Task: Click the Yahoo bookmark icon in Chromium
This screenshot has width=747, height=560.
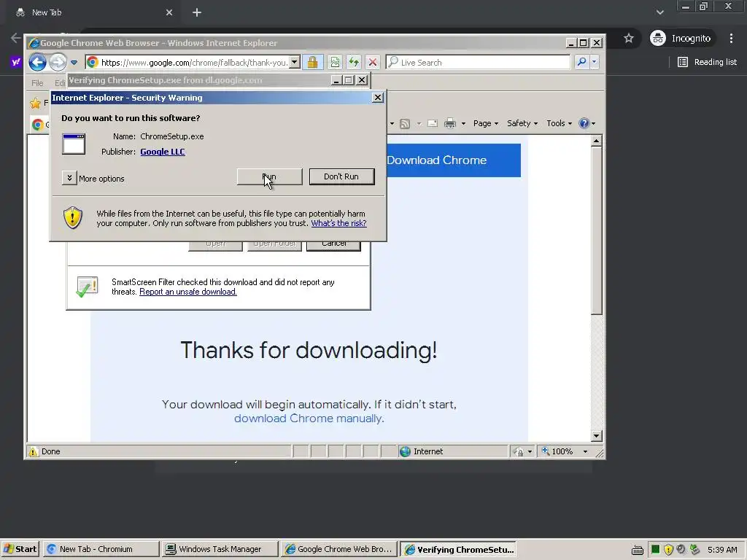Action: tap(16, 62)
